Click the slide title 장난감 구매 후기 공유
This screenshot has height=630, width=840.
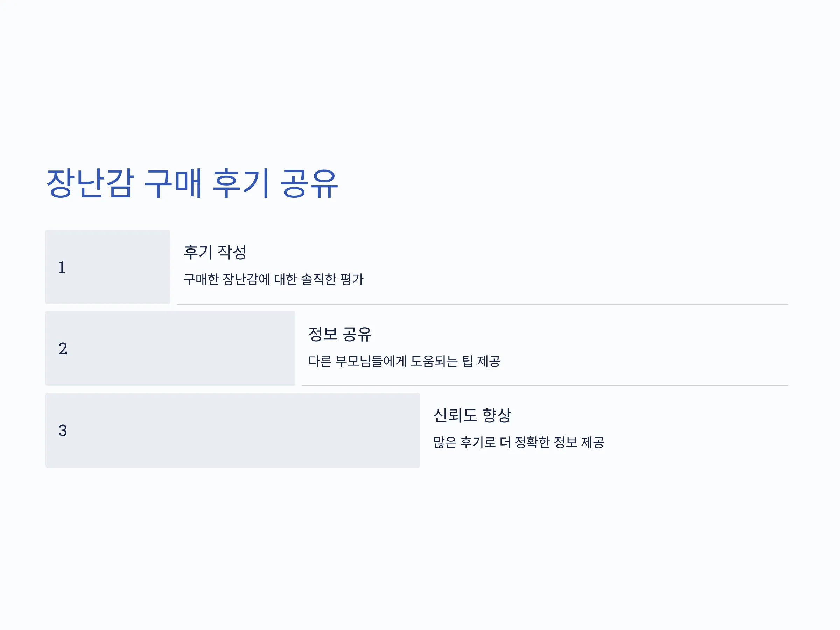click(192, 184)
